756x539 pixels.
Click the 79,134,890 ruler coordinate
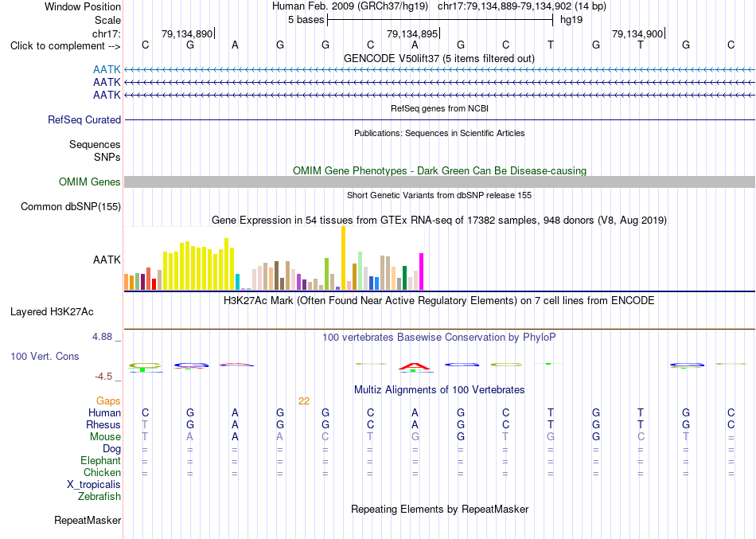point(187,33)
